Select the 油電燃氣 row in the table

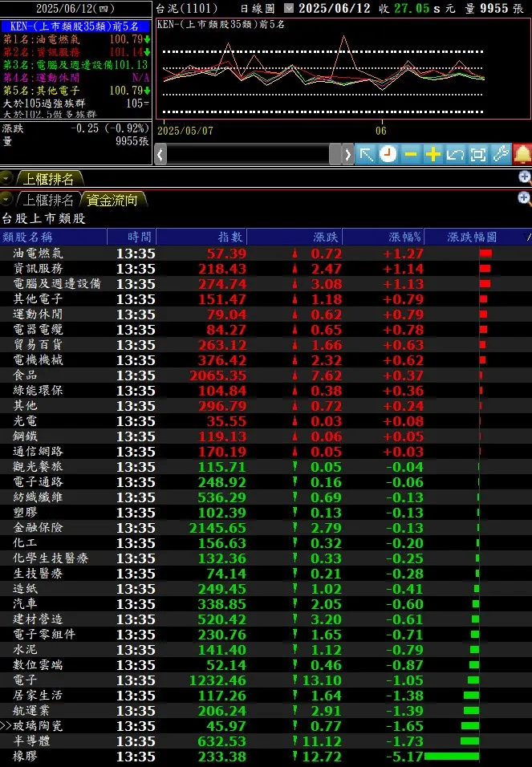[266, 253]
